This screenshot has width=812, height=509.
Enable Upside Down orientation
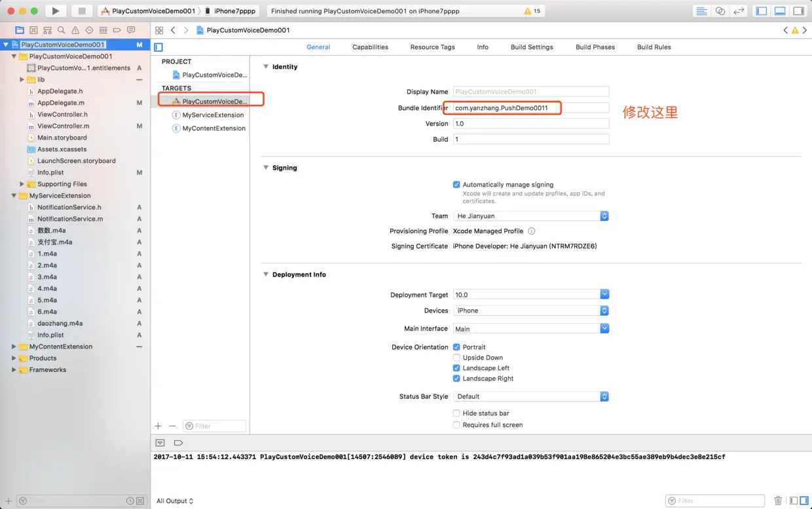456,358
